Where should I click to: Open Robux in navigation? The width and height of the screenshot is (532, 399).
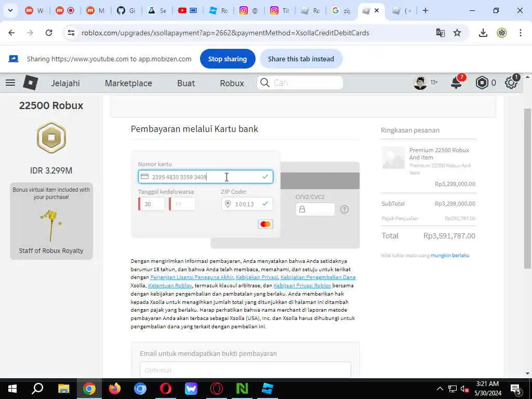pyautogui.click(x=232, y=83)
